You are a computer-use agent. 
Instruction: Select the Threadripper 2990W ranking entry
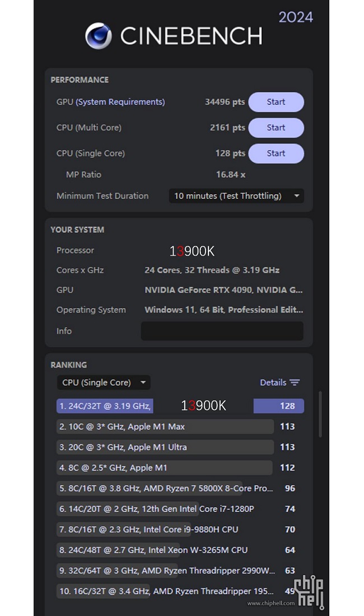click(166, 571)
